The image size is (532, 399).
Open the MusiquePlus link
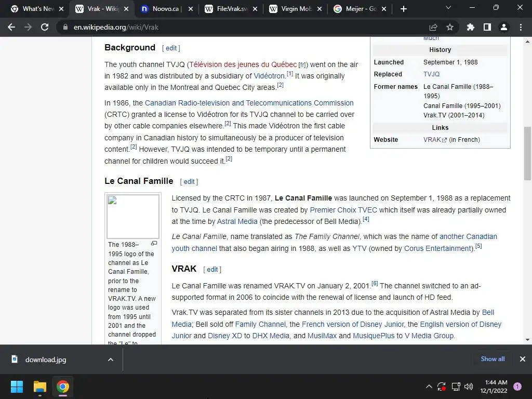pyautogui.click(x=374, y=336)
